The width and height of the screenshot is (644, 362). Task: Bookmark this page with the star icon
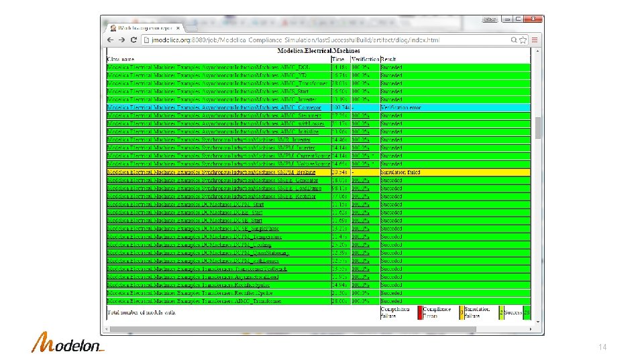point(523,40)
